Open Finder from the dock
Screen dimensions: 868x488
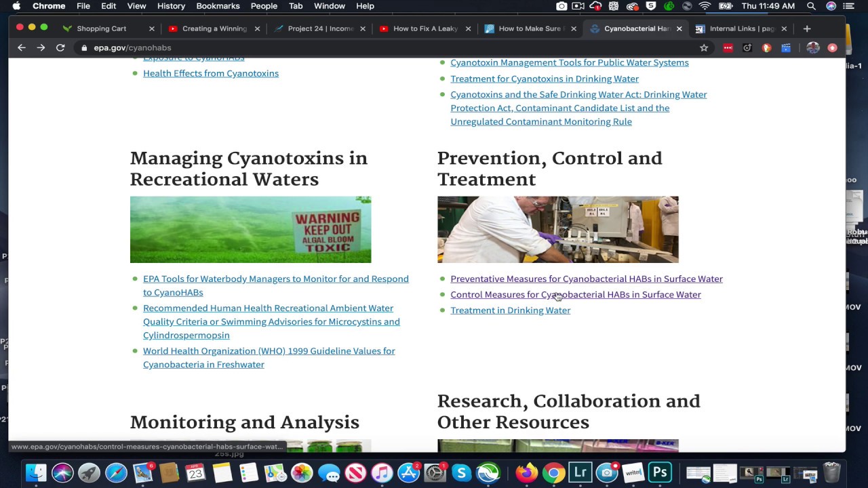(36, 472)
